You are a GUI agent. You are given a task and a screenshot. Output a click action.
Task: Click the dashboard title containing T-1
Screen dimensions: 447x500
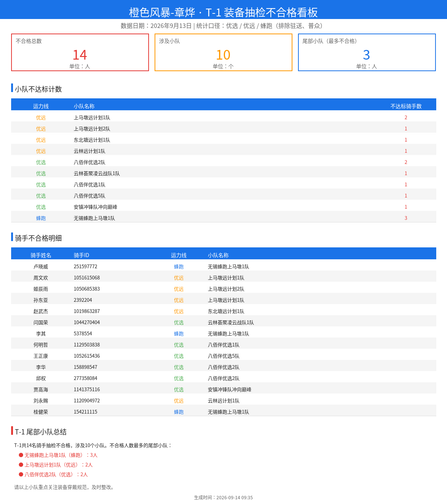tap(223, 12)
